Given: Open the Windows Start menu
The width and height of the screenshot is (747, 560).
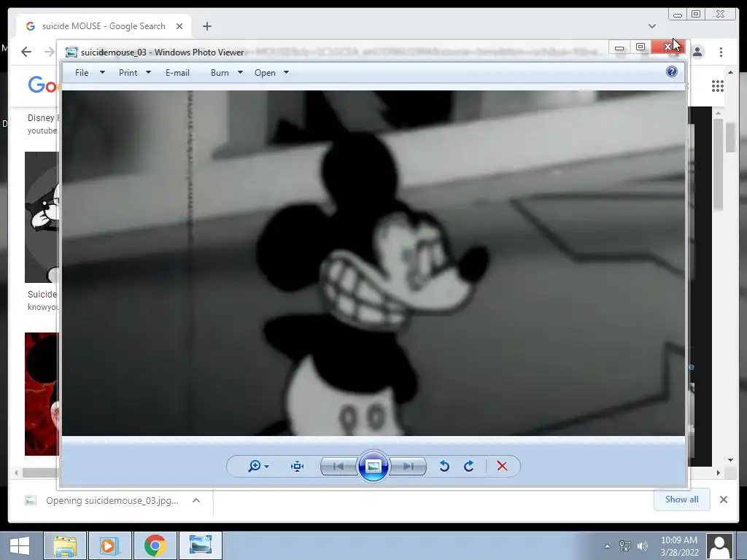Looking at the screenshot, I should click(x=20, y=545).
